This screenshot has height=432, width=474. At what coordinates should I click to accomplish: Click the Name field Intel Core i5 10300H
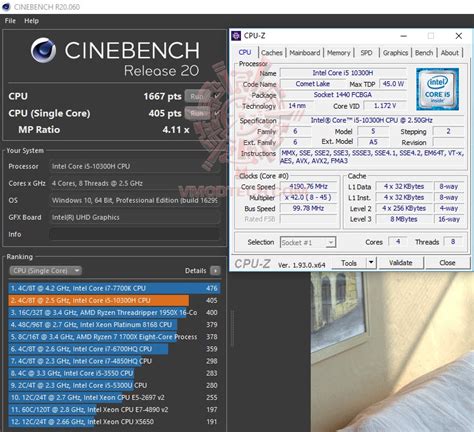(343, 73)
